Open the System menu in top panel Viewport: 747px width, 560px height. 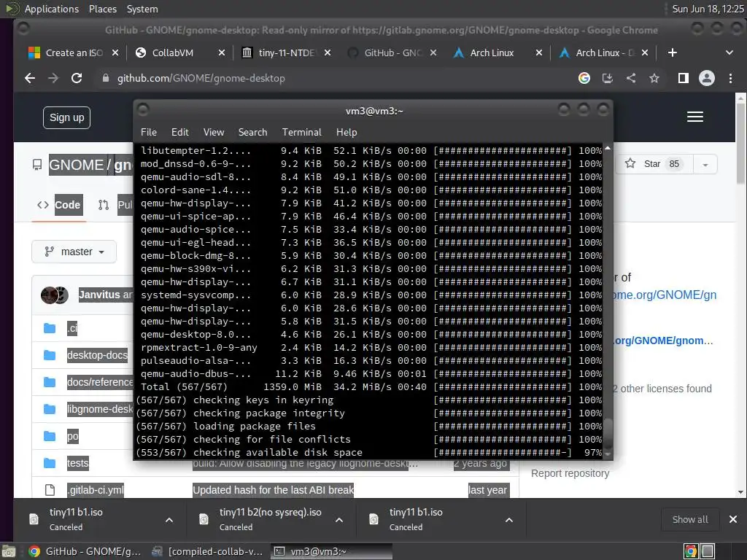click(142, 9)
